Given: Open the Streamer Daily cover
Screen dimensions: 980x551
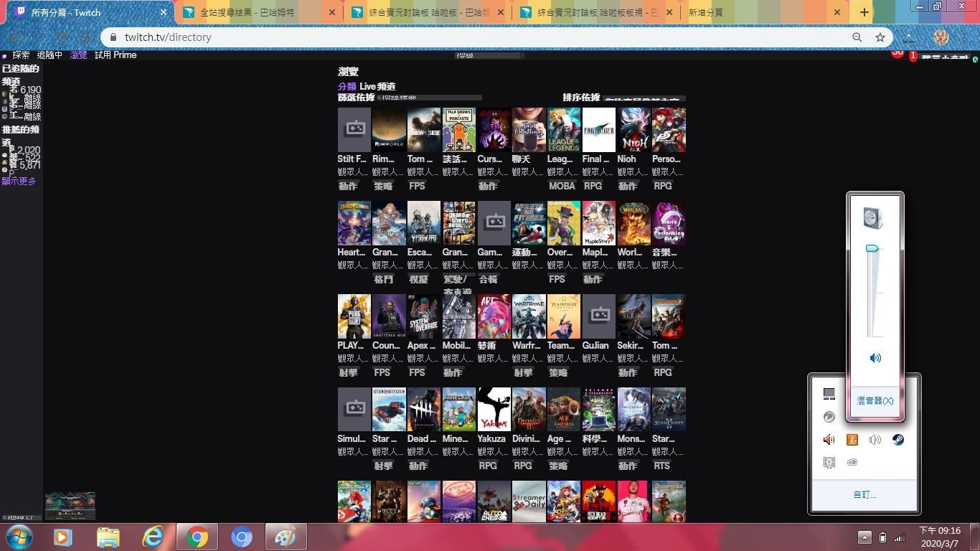Looking at the screenshot, I should coord(529,501).
